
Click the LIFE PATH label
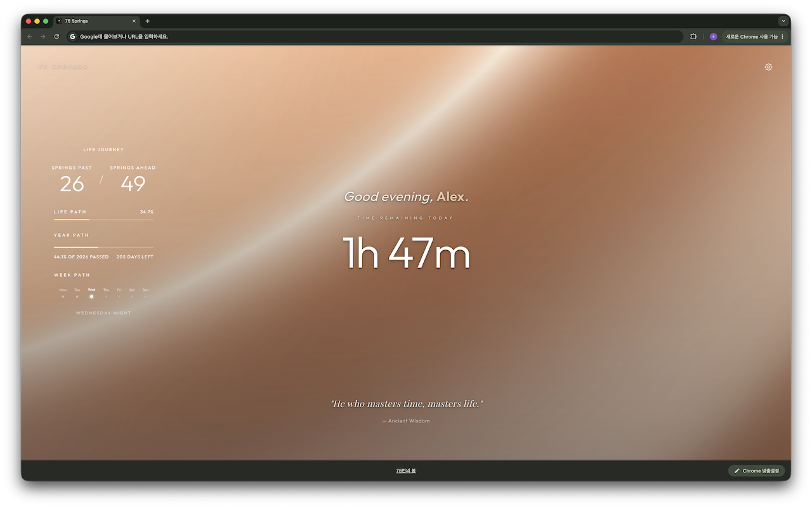point(70,212)
